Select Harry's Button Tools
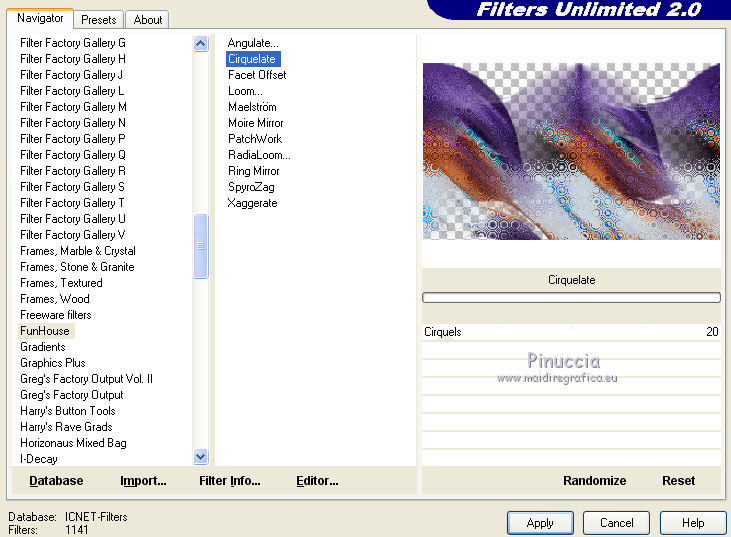Image resolution: width=731 pixels, height=537 pixels. coord(68,411)
